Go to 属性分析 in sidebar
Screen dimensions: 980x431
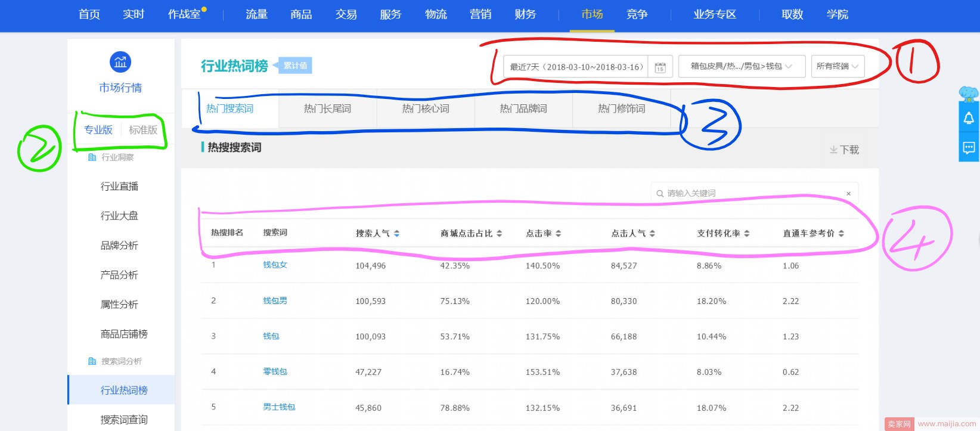click(120, 305)
